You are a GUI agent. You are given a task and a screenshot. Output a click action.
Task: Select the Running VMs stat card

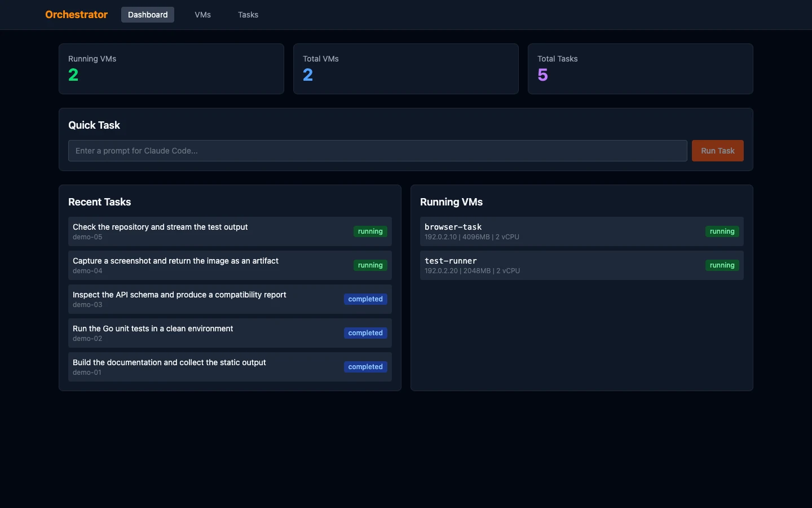171,69
